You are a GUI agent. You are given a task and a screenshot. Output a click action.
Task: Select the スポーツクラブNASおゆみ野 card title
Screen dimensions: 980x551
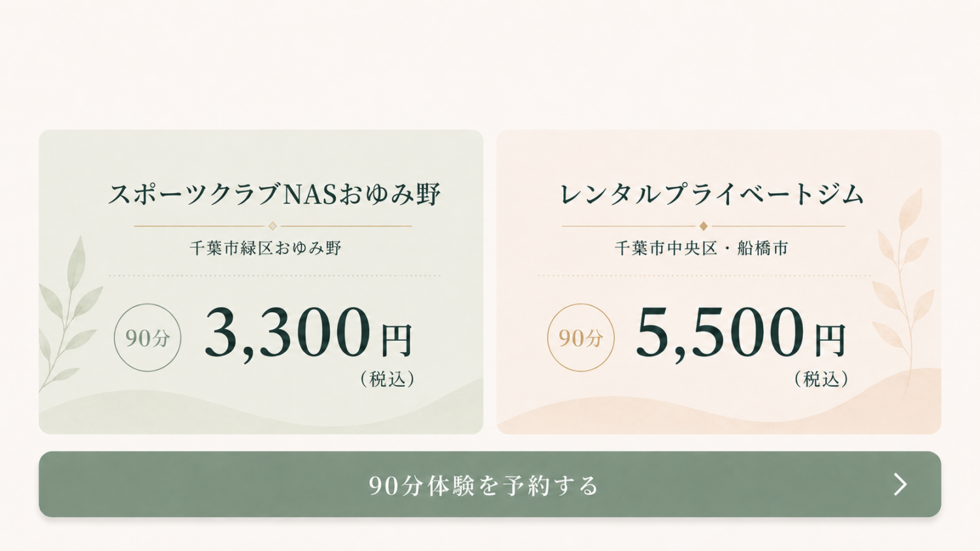pos(274,194)
